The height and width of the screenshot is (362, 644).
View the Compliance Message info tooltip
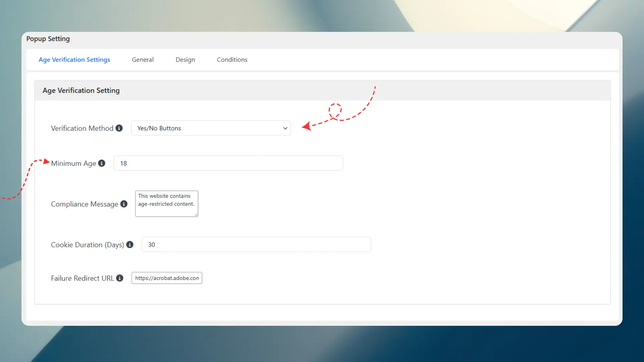pyautogui.click(x=124, y=204)
